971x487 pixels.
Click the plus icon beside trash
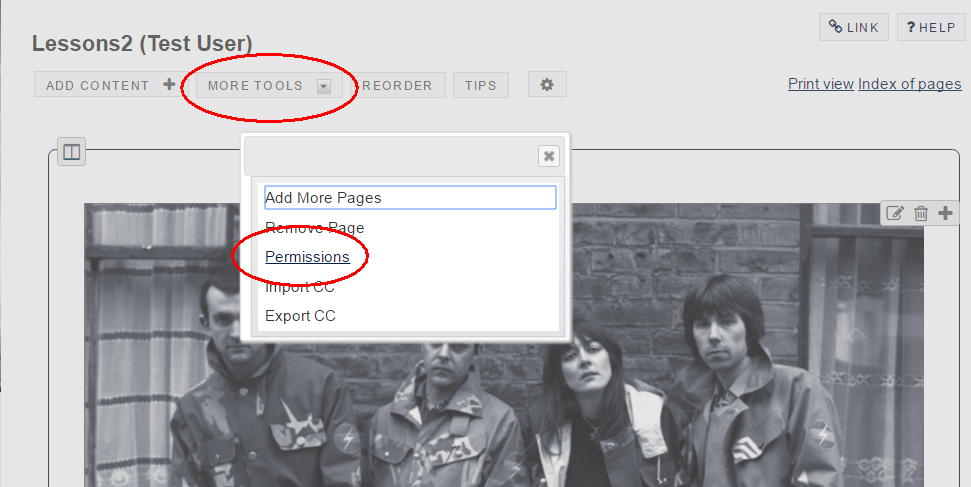click(945, 213)
